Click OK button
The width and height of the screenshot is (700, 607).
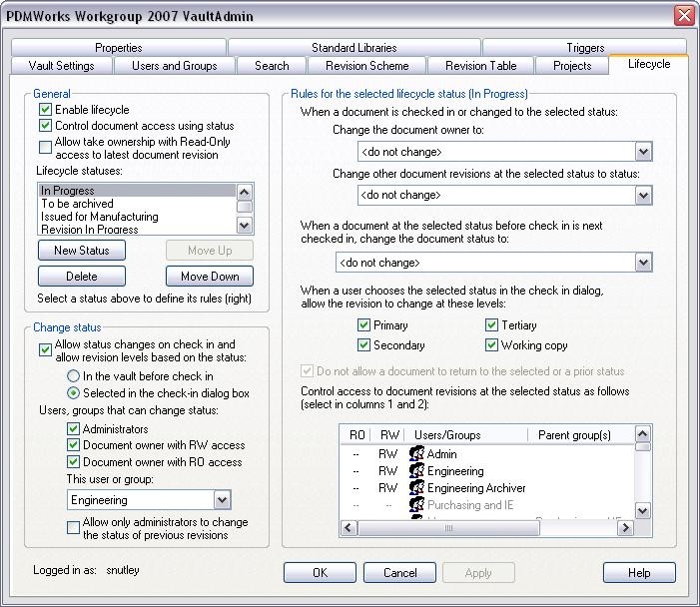320,573
